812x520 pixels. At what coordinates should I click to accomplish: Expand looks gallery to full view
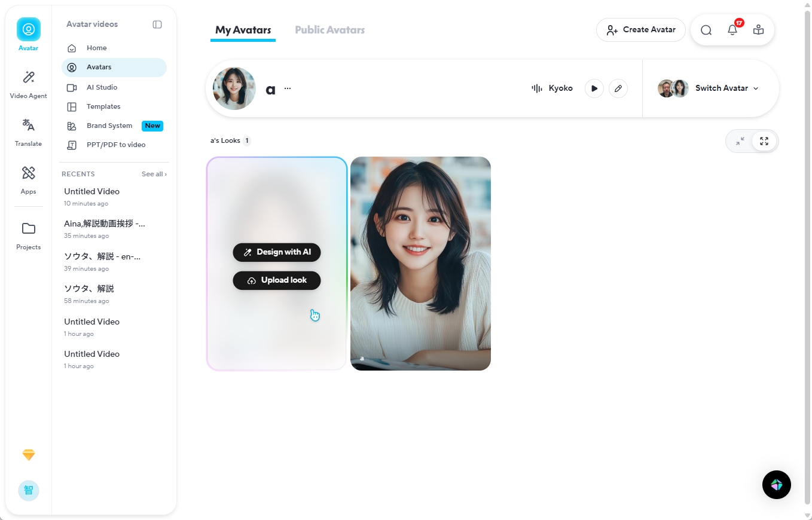764,140
